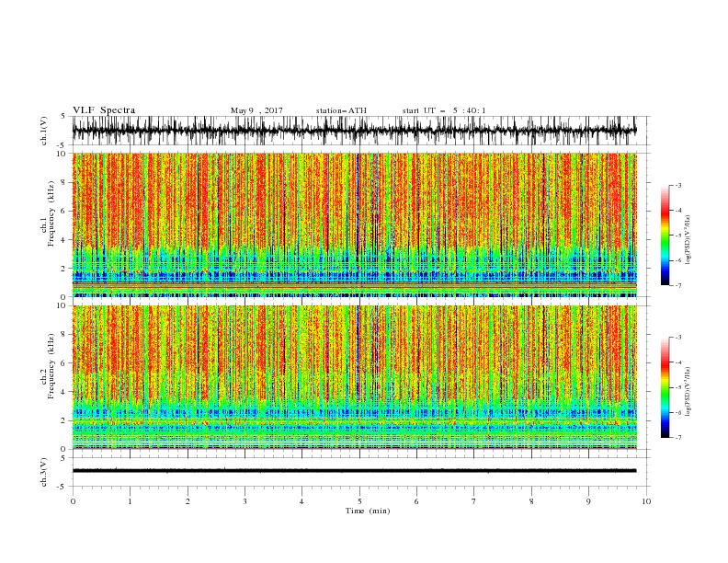728x563 pixels.
Task: Click the time axis tick label "2"
Action: tap(188, 501)
